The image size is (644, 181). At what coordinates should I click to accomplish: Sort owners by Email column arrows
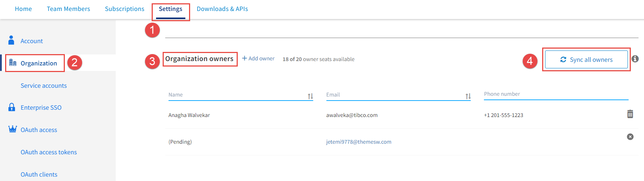(468, 96)
